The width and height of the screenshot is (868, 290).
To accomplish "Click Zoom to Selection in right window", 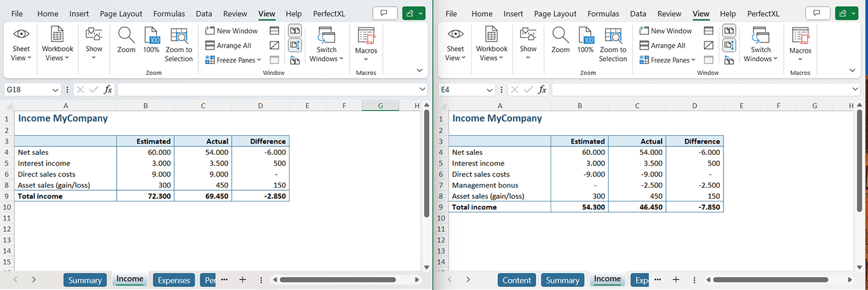I will click(613, 44).
